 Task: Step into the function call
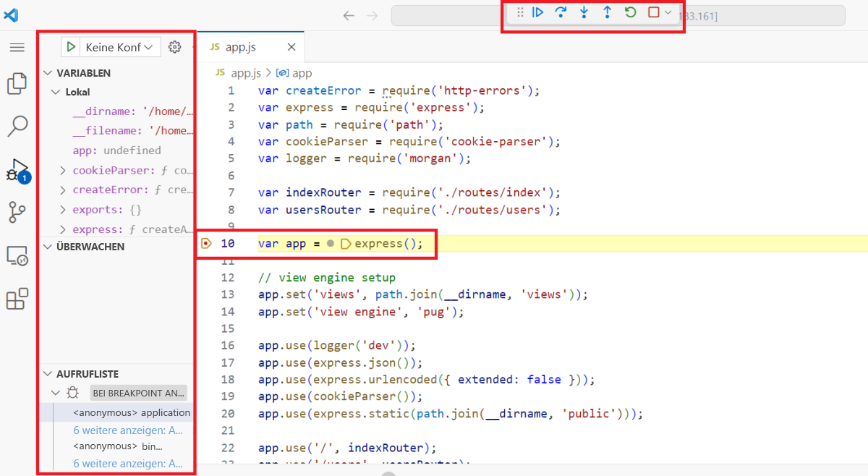coord(584,12)
